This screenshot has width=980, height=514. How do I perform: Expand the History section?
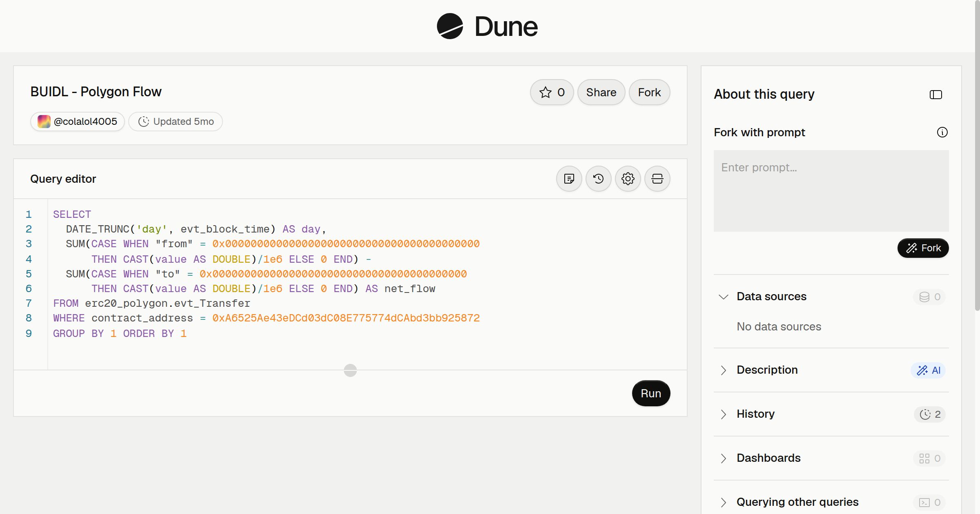(723, 414)
